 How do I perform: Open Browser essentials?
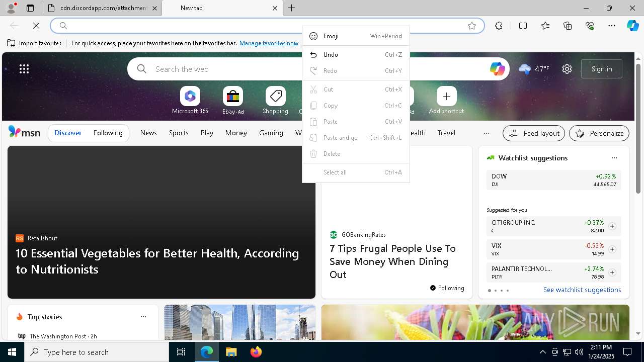click(590, 26)
